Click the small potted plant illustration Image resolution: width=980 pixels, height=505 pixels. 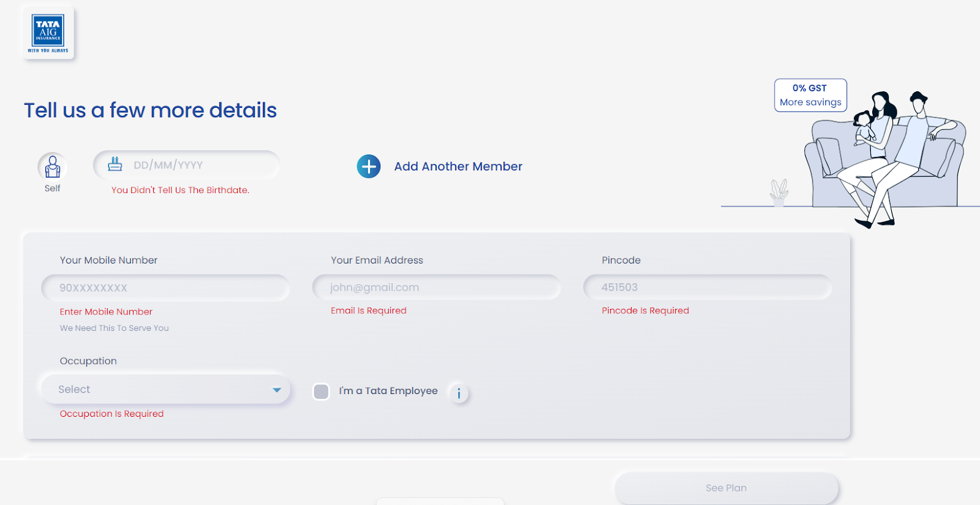tap(778, 192)
